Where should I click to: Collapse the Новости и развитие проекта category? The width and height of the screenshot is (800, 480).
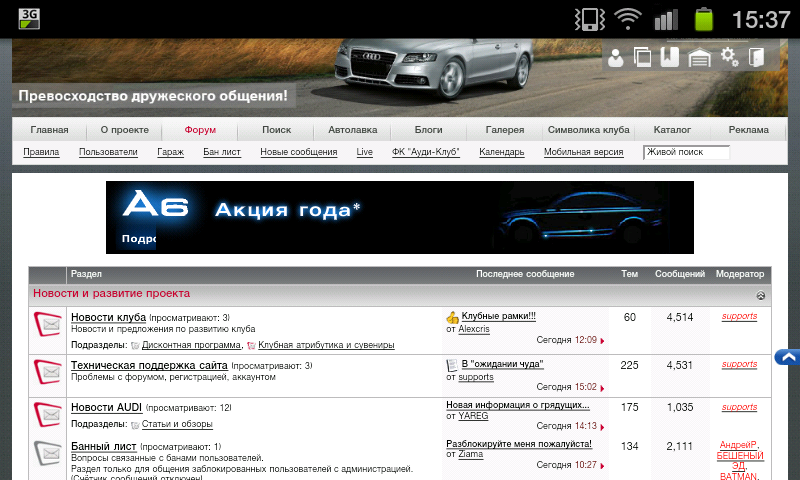[760, 295]
